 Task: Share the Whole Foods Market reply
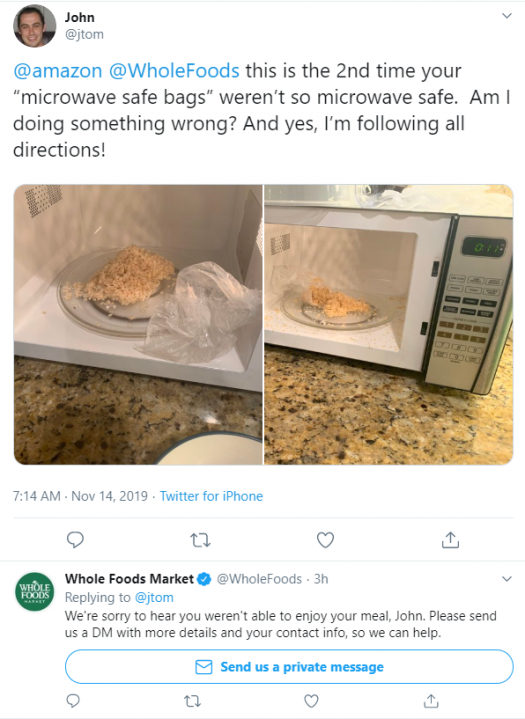click(x=431, y=700)
